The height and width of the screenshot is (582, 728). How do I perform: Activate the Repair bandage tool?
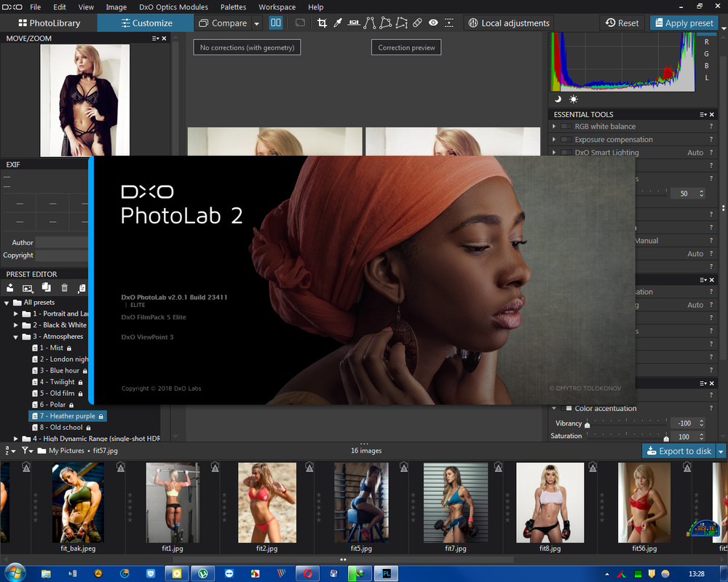417,23
